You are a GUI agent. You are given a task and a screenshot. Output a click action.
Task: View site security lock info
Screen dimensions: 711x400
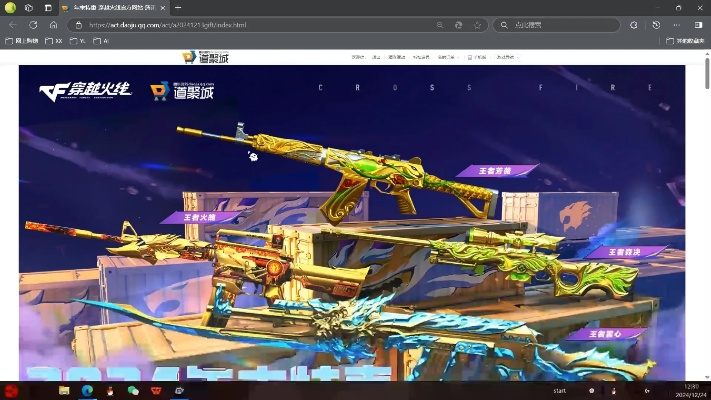pyautogui.click(x=78, y=25)
